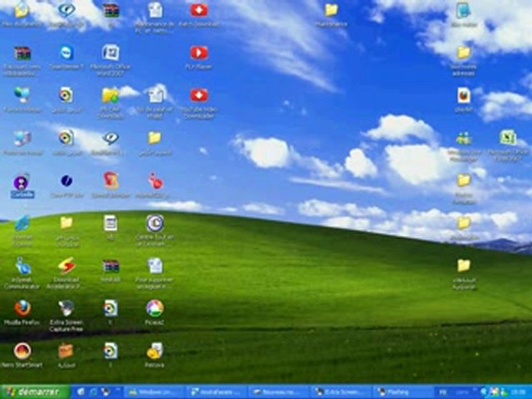
Task: Open the Nero StartSmart shortcut
Action: tap(22, 355)
